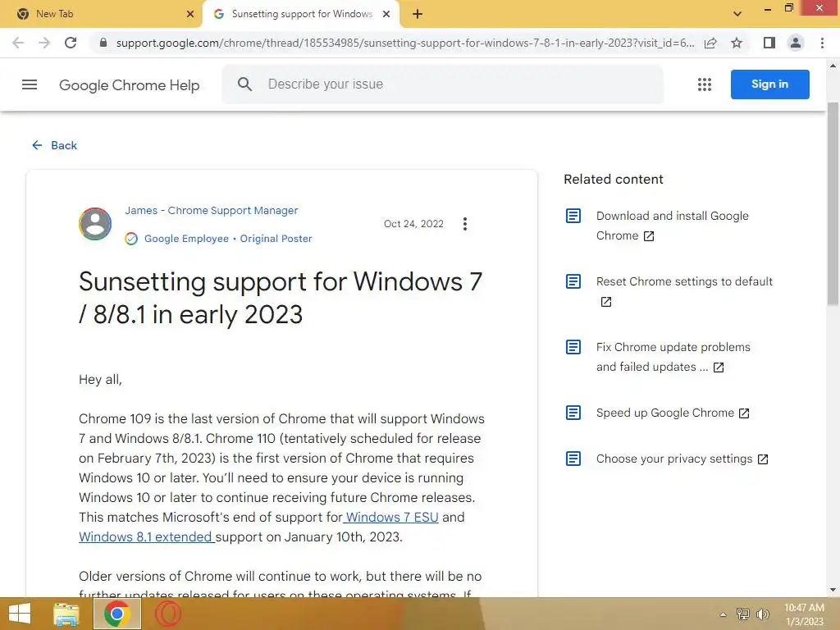Open the Windows 7 ESU link

tap(391, 517)
